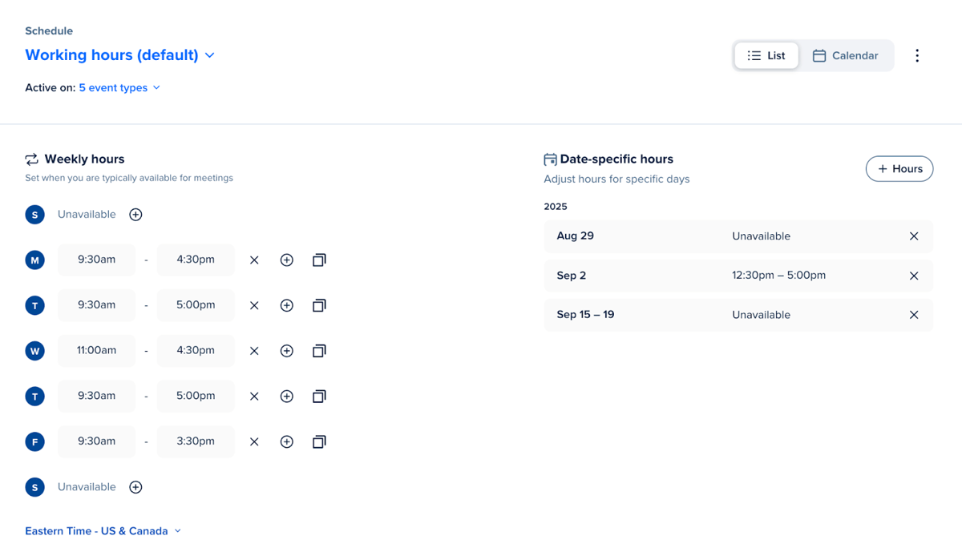Edit Wednesday's 11:00am start time field
This screenshot has height=560, width=962.
96,351
